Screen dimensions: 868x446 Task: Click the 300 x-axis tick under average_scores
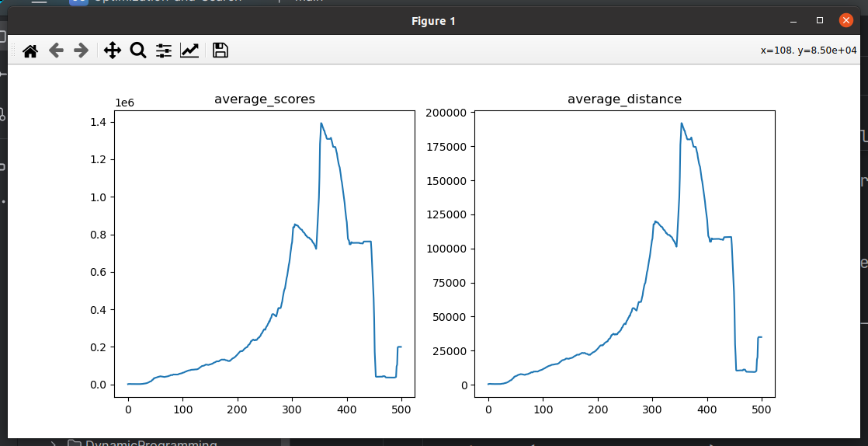pyautogui.click(x=292, y=410)
